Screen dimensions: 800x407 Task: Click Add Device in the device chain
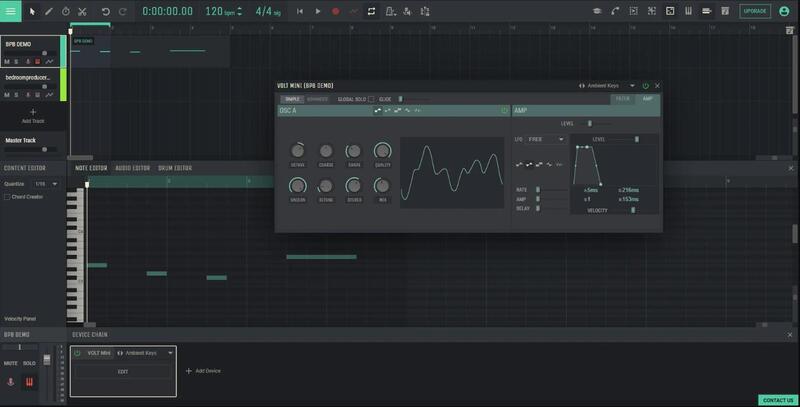point(203,370)
